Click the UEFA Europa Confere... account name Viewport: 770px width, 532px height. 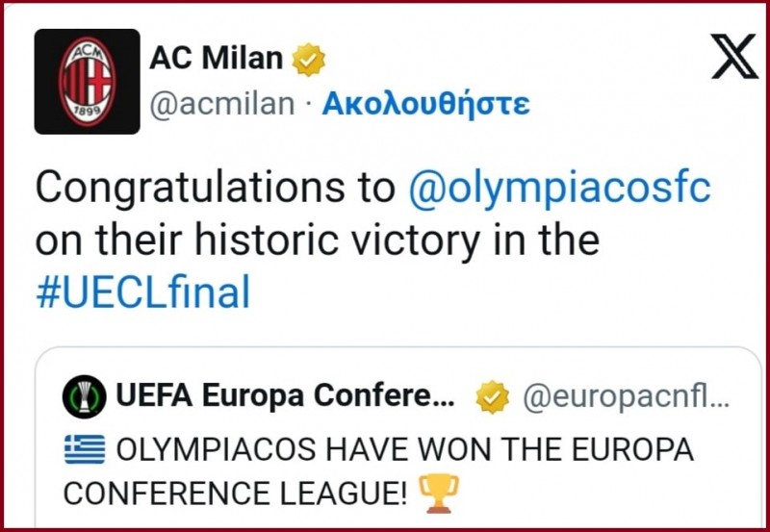click(285, 395)
